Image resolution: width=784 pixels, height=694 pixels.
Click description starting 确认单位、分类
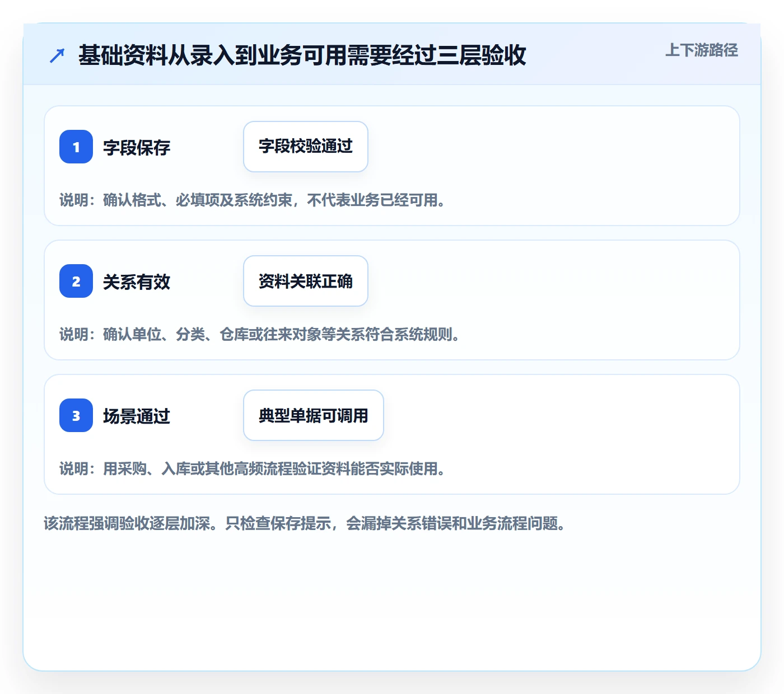(261, 335)
